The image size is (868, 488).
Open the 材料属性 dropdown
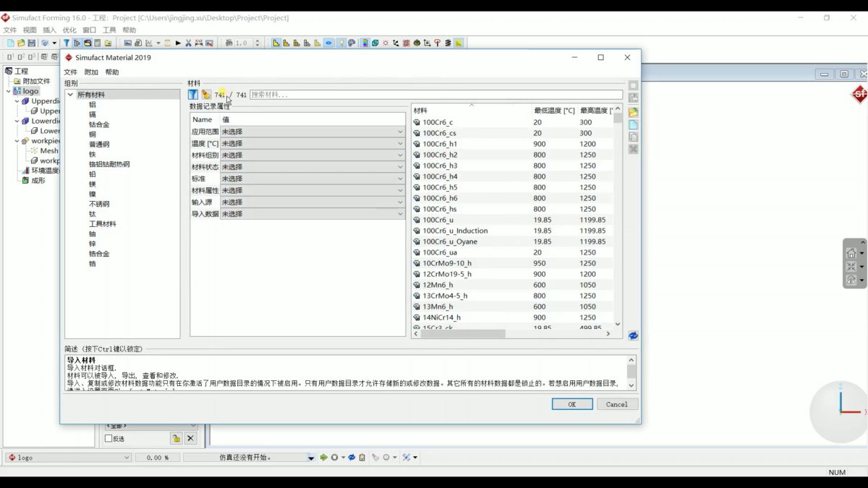point(312,191)
